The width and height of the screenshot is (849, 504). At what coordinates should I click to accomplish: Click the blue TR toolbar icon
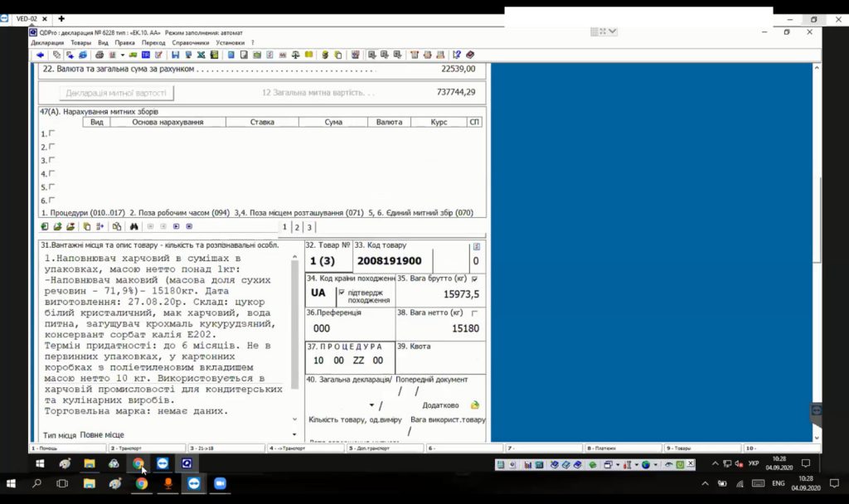[x=146, y=55]
